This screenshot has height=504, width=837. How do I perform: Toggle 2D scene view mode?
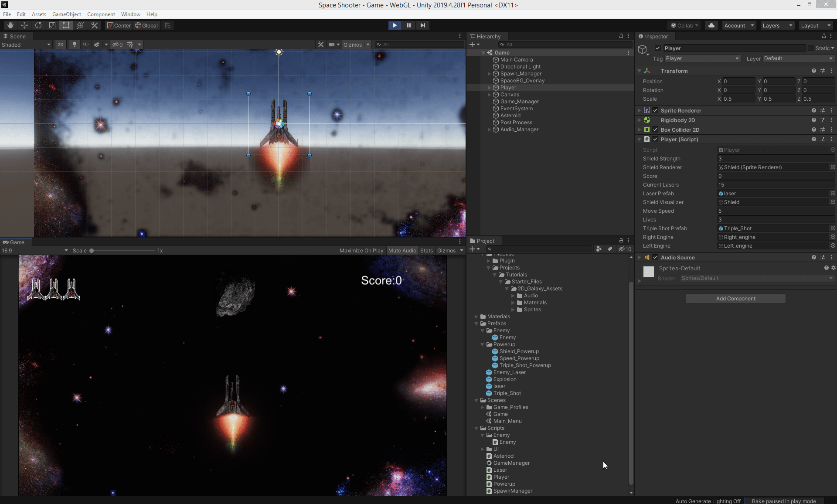[x=61, y=44]
